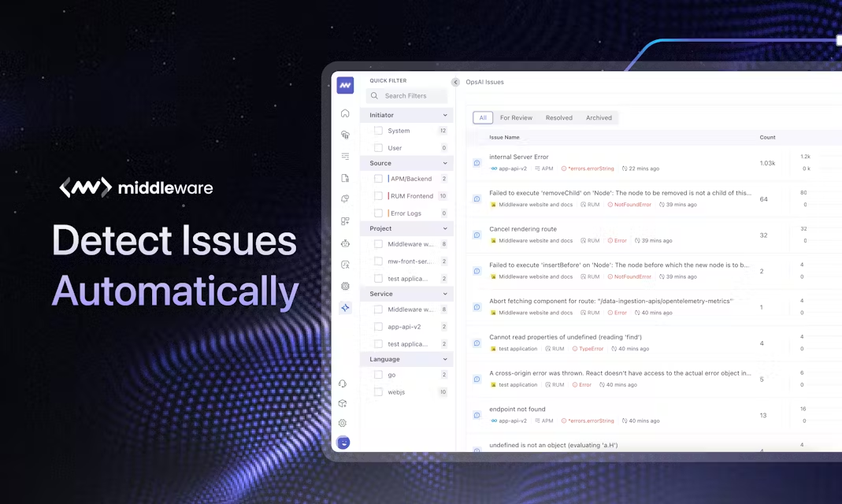
Task: Open the dashboard widgets icon in sidebar
Action: point(345,221)
